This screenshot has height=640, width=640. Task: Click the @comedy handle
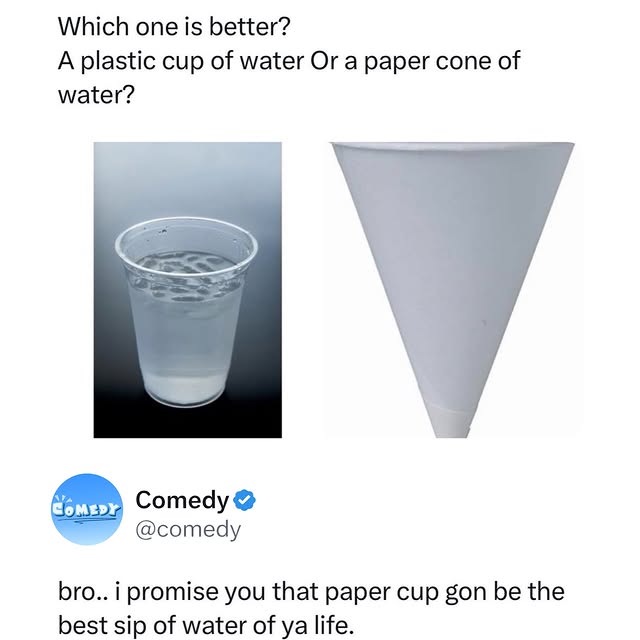click(188, 528)
